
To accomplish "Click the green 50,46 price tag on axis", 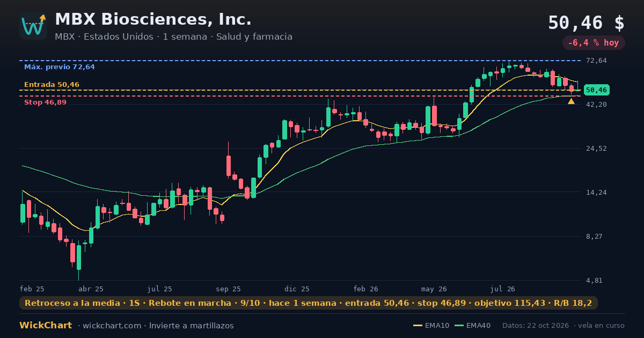I will [x=596, y=90].
